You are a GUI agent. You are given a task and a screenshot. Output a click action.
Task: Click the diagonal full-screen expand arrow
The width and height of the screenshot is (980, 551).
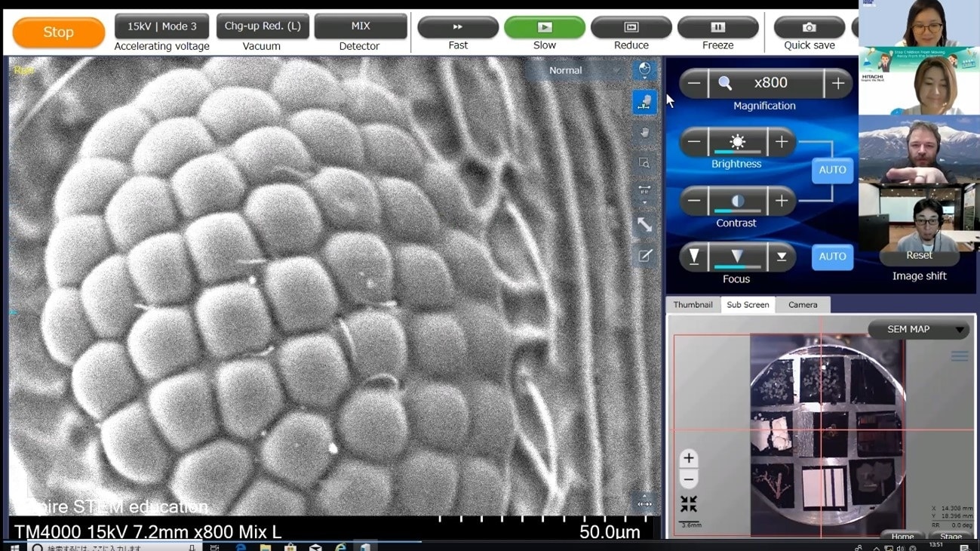[x=644, y=225]
